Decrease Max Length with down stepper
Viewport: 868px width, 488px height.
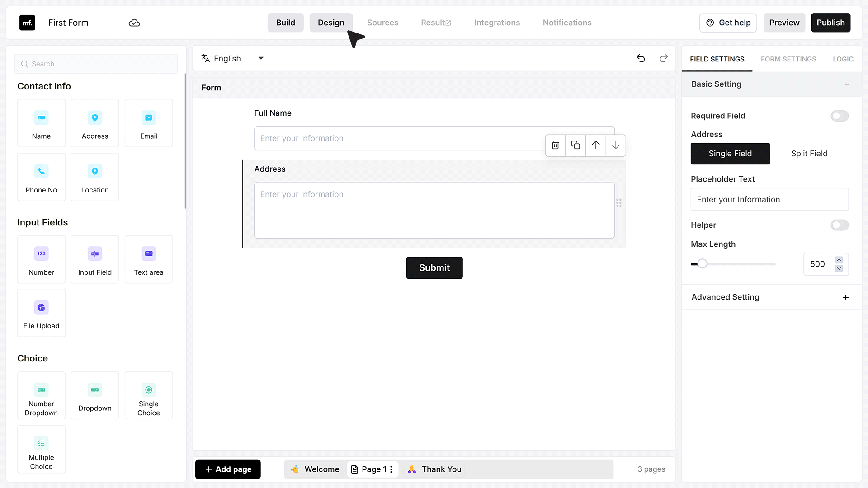point(839,269)
